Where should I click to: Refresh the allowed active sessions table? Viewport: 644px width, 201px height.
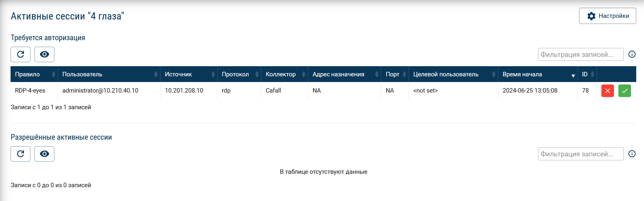pyautogui.click(x=20, y=154)
